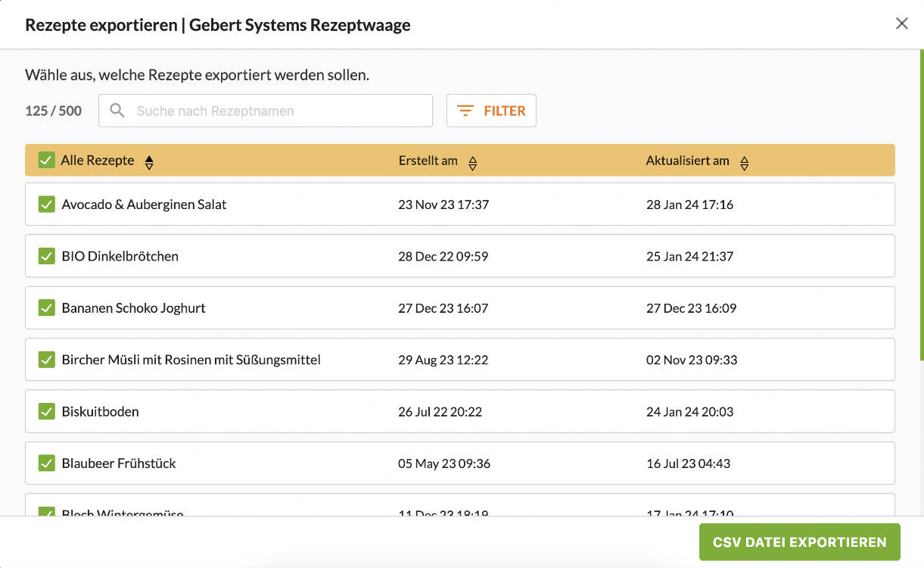This screenshot has height=568, width=924.
Task: Uncheck Blaubeer Frühstück checkbox
Action: (x=47, y=463)
